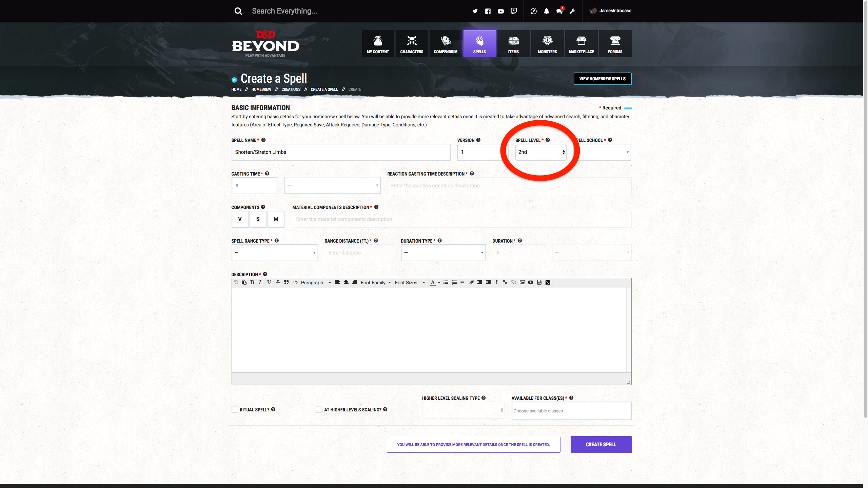The image size is (868, 488).
Task: Open the Spell Level dropdown showing 2nd
Action: coord(541,152)
